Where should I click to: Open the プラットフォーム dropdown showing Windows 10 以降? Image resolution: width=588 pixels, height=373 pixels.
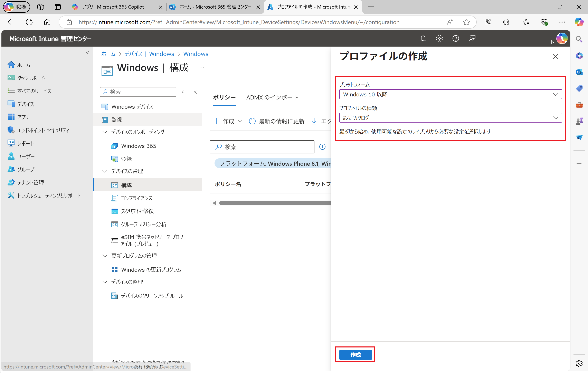[450, 94]
